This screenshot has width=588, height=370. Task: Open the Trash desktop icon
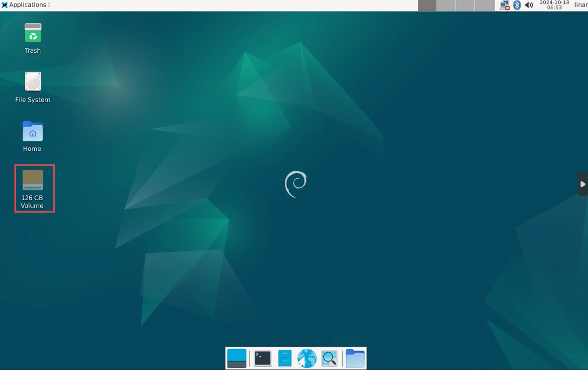tap(33, 38)
